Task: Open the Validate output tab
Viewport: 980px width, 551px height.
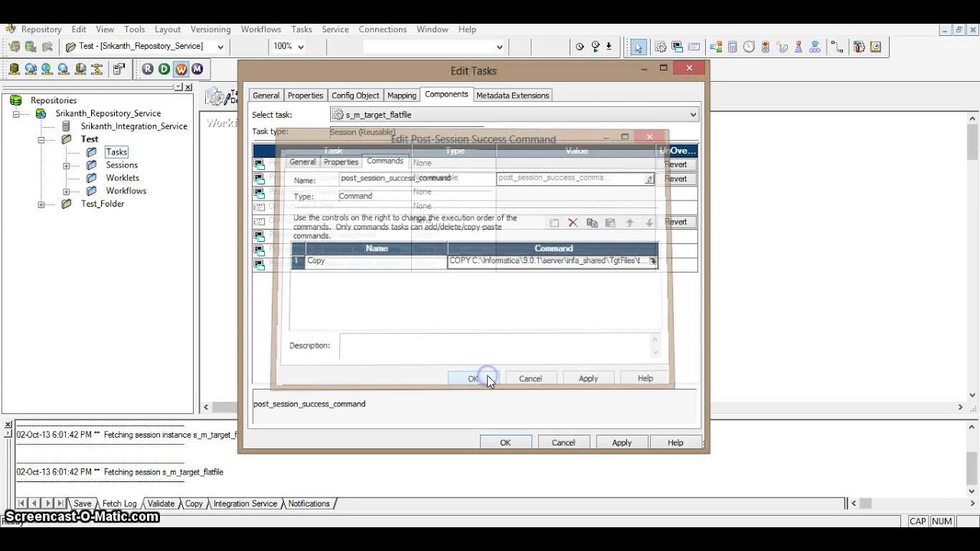Action: [161, 504]
